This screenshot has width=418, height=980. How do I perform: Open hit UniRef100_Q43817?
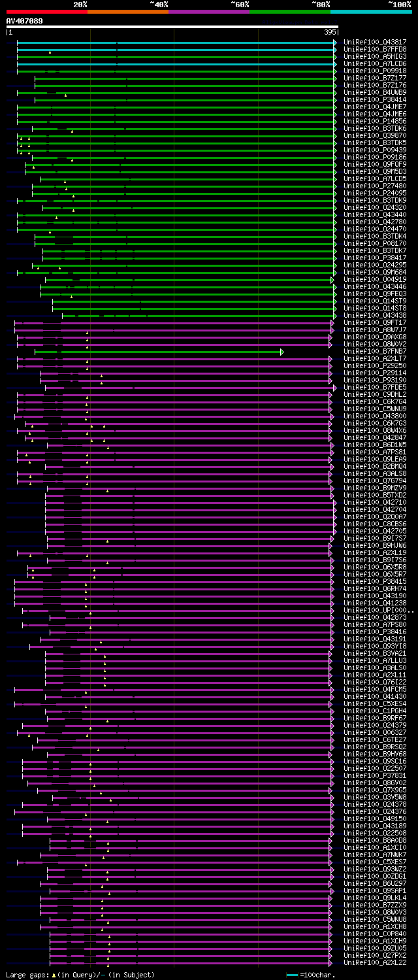tap(376, 42)
